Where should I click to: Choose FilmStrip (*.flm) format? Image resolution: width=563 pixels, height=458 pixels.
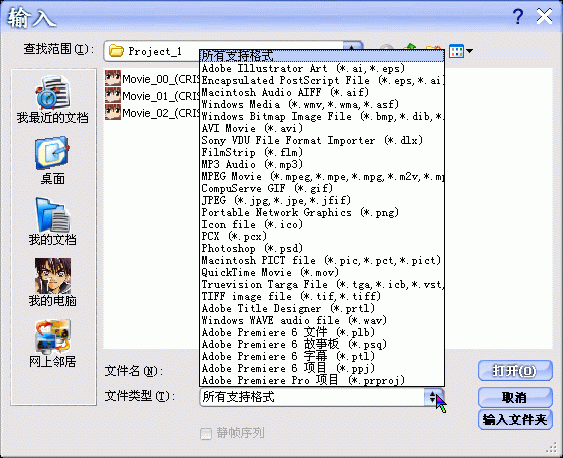(x=322, y=152)
